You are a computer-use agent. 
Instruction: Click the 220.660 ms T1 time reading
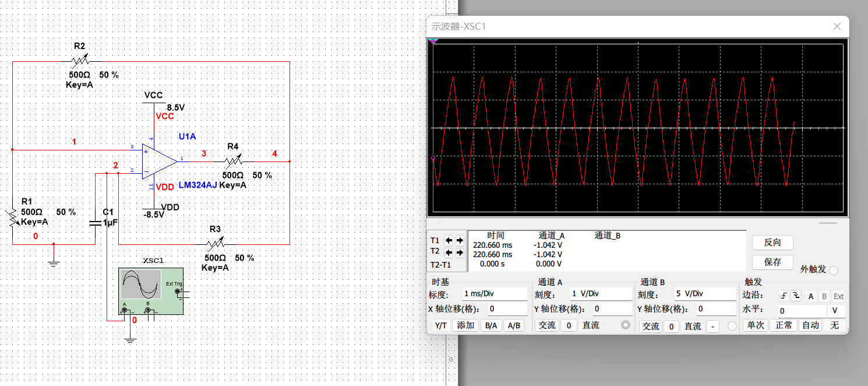tap(492, 245)
